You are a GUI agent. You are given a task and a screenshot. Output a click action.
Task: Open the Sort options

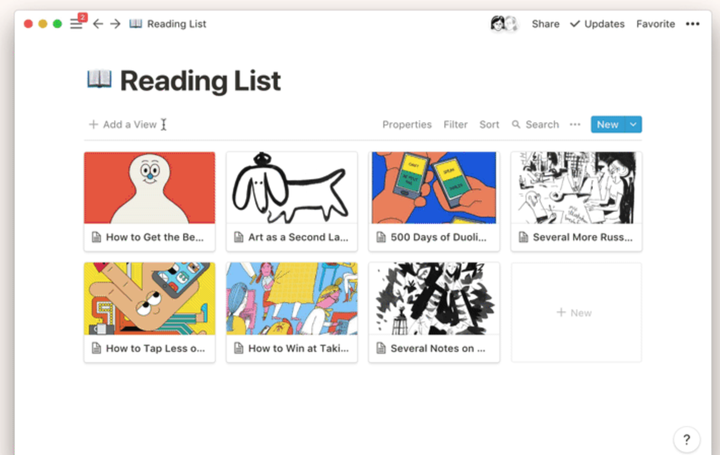point(489,125)
